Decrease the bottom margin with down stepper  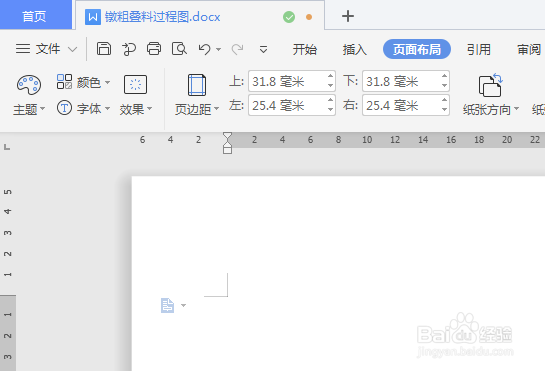(x=445, y=86)
